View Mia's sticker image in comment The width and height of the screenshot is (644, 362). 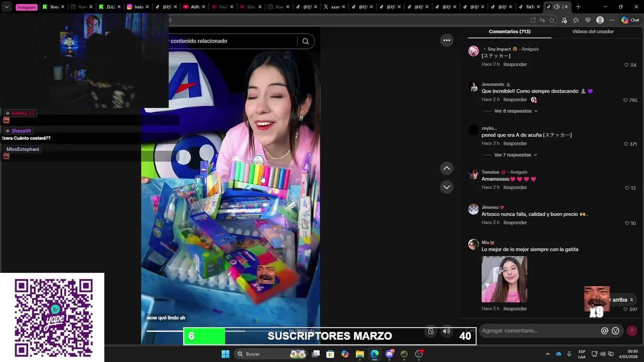point(504,279)
